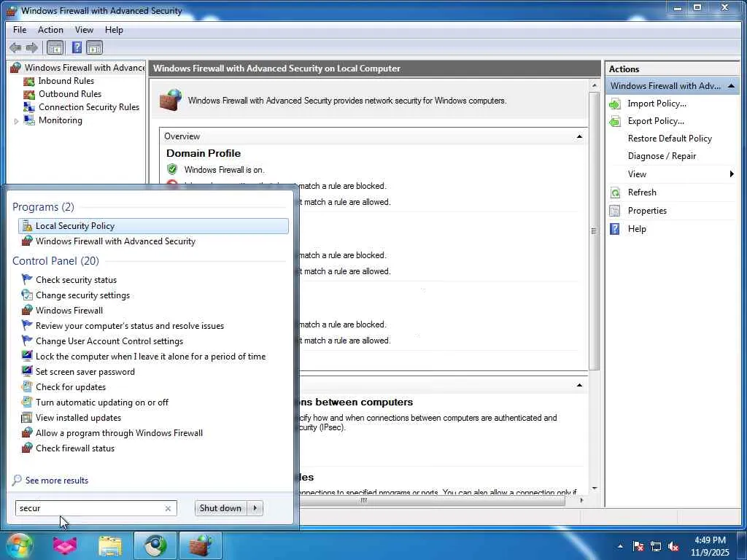Viewport: 747px width, 560px height.
Task: Click the pink cat taskbar icon
Action: [x=65, y=545]
